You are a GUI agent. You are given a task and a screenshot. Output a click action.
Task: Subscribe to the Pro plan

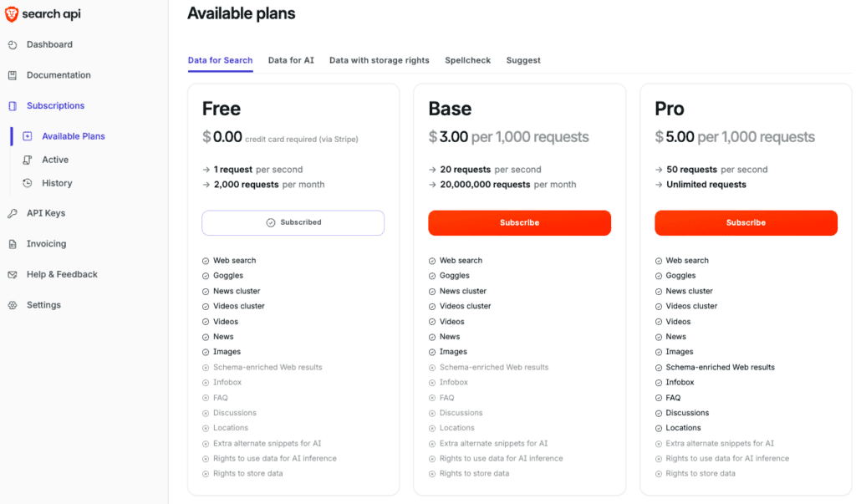(x=746, y=223)
